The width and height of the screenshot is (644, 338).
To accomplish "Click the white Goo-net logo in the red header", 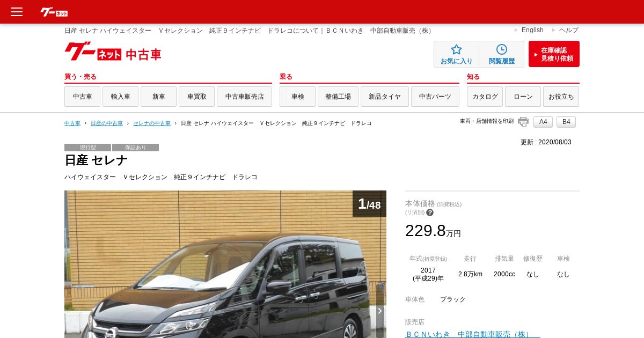I will pos(54,12).
